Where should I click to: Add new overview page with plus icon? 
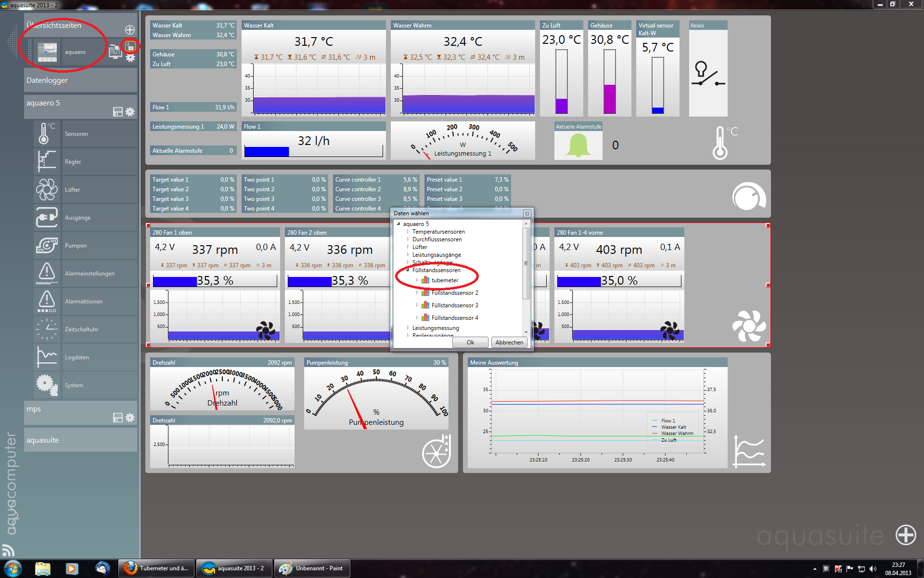click(130, 29)
